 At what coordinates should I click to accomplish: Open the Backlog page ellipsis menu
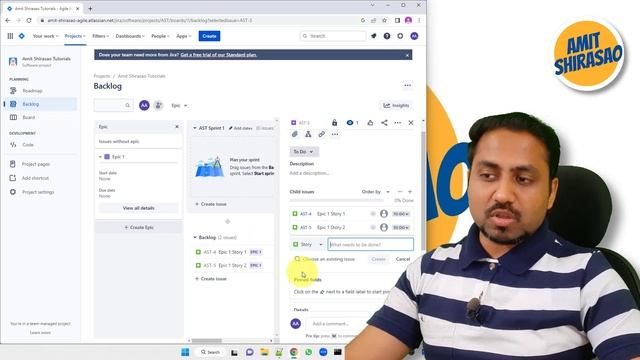tap(407, 85)
